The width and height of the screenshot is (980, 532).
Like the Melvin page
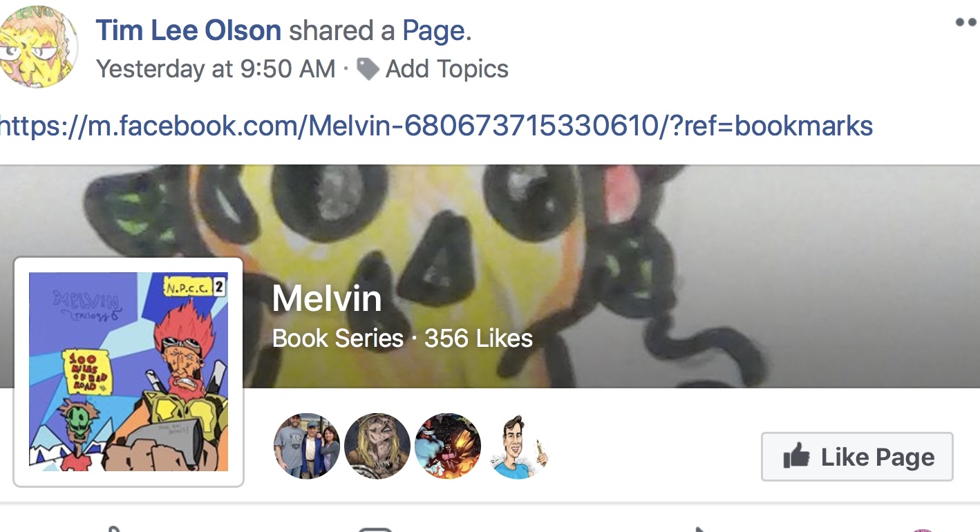point(857,457)
